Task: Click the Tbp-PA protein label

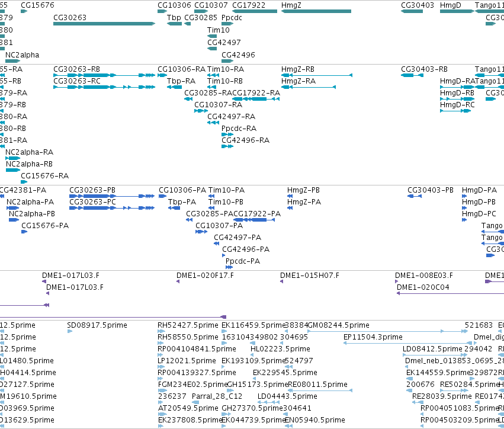Action: tap(182, 202)
